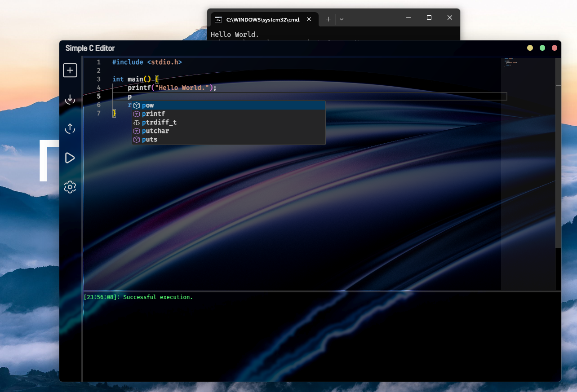Click the "Hello World." string literal
577x392 pixels.
click(182, 88)
